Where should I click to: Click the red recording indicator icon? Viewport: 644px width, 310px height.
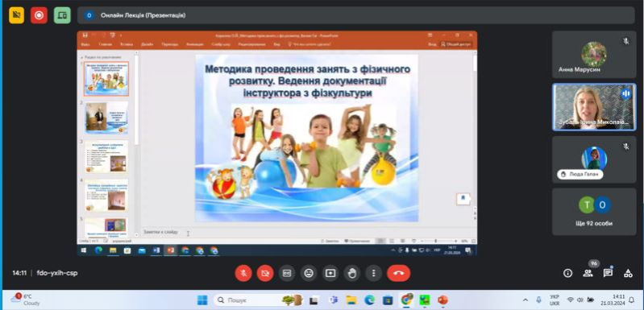point(39,15)
